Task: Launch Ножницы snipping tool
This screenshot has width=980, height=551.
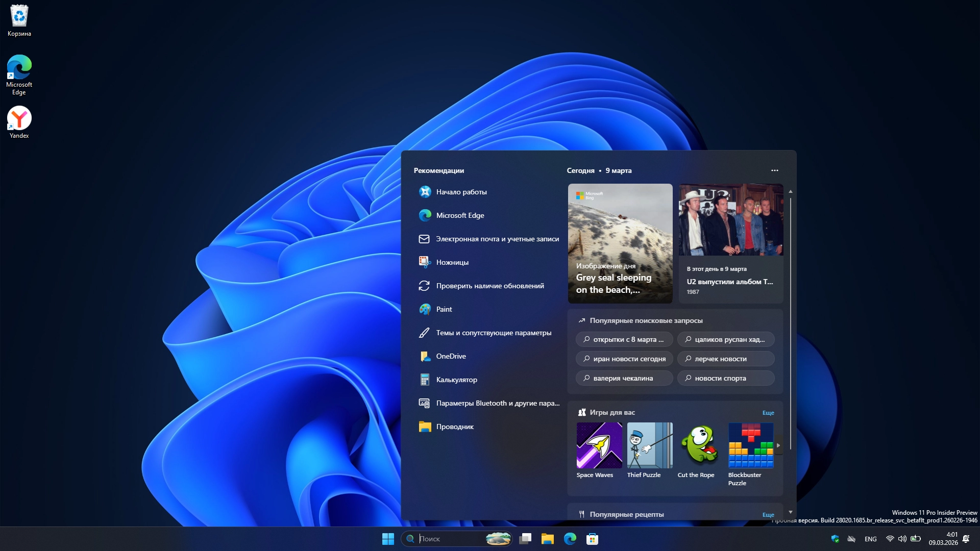Action: point(452,262)
